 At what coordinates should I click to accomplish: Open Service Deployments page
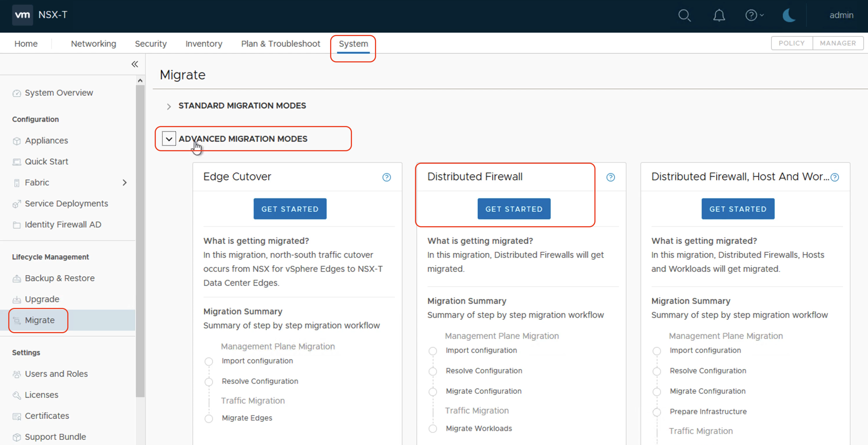(x=66, y=203)
